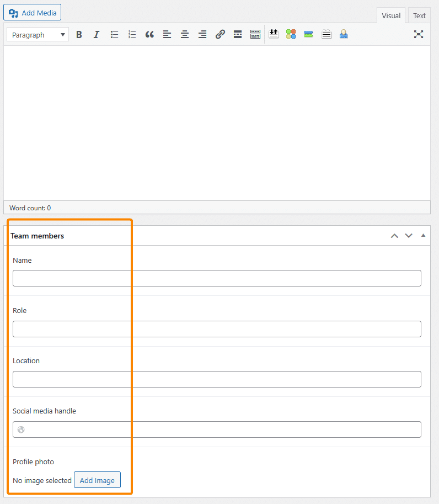This screenshot has width=439, height=504.
Task: Insert a bulleted list
Action: pyautogui.click(x=114, y=34)
